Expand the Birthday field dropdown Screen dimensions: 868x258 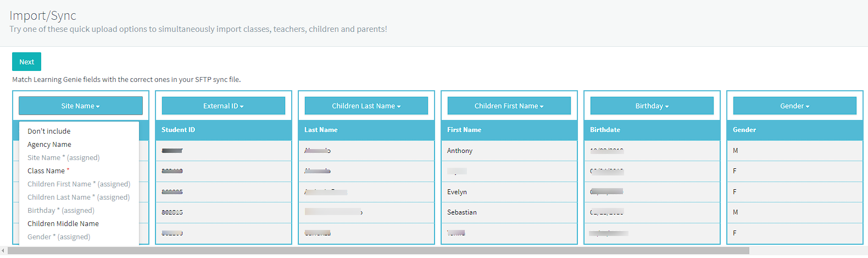[652, 106]
